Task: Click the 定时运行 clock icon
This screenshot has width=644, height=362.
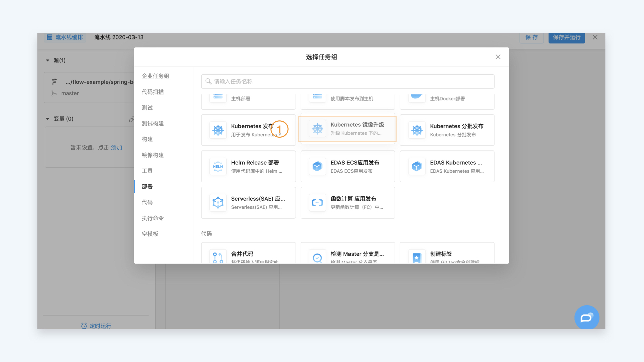Action: (84, 326)
